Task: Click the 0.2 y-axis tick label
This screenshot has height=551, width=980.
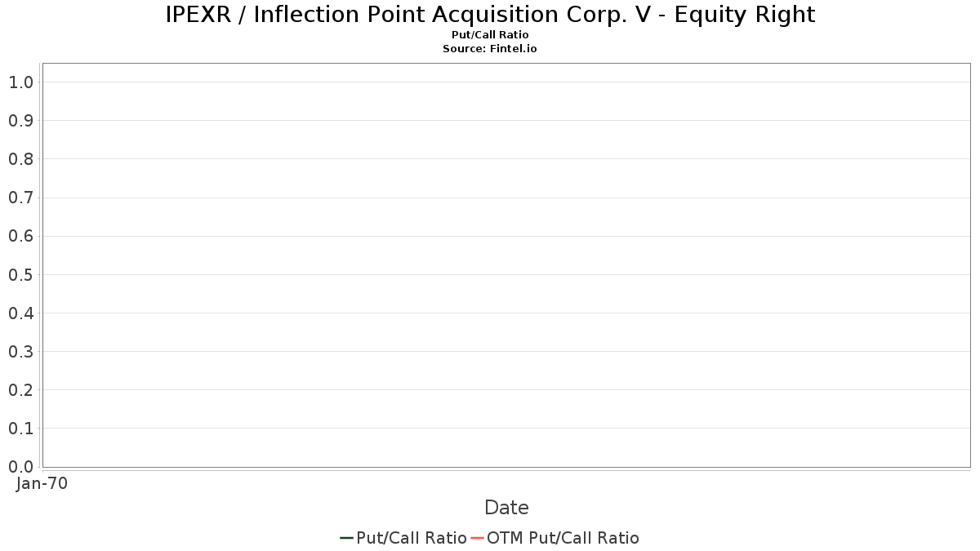Action: tap(20, 390)
